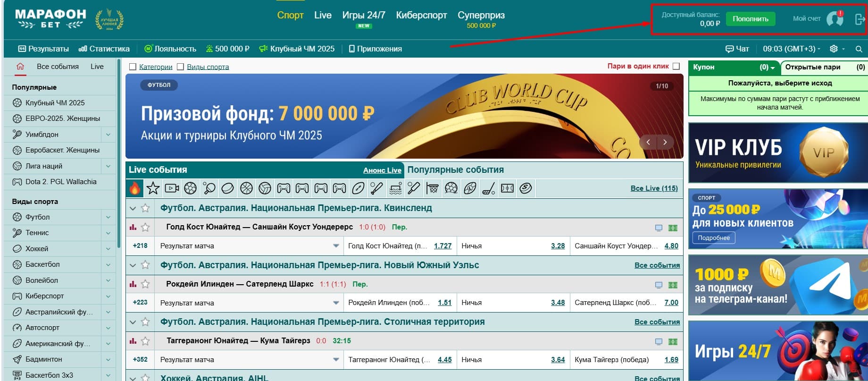Go to the next banner slide arrow
The image size is (868, 381).
pyautogui.click(x=665, y=142)
